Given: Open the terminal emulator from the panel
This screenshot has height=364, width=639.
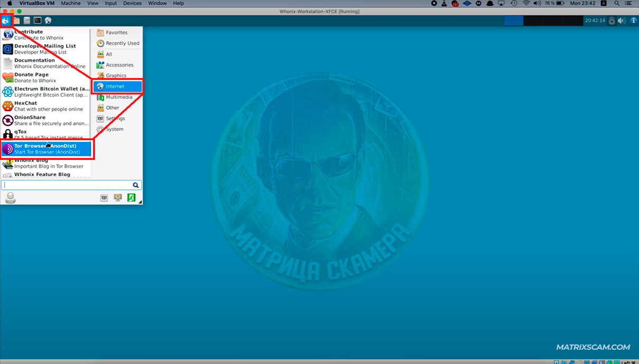Looking at the screenshot, I should click(37, 21).
